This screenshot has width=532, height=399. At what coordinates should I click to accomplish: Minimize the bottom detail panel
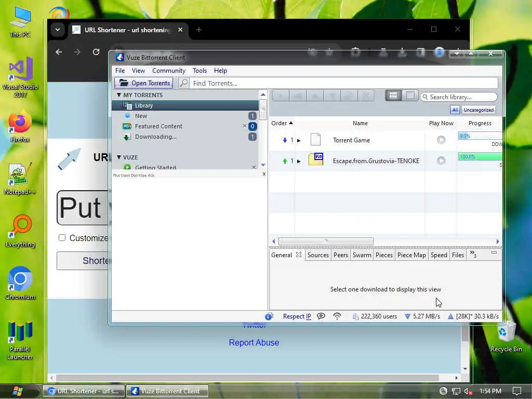494,252
